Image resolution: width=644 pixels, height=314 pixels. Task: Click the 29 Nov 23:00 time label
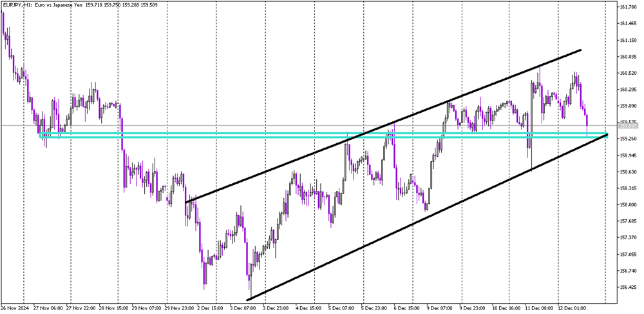[x=178, y=308]
